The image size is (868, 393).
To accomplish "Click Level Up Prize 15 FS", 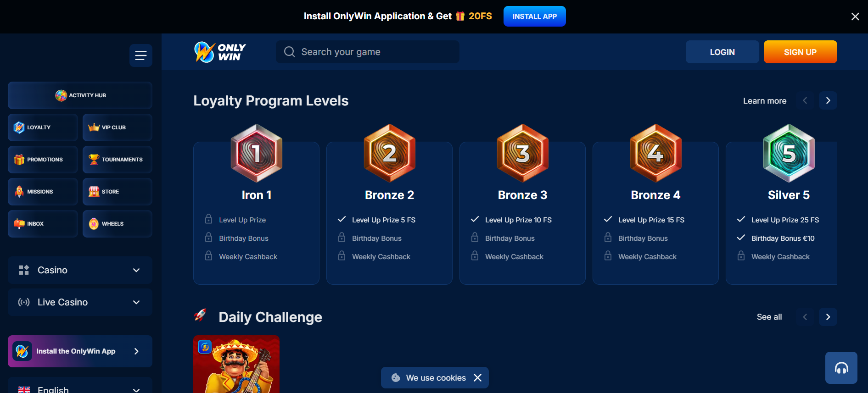I will tap(651, 220).
